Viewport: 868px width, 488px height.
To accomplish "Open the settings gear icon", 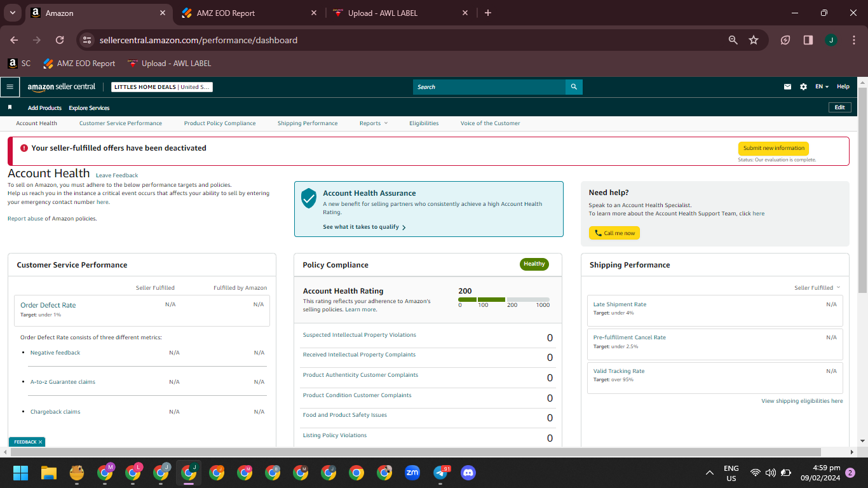I will click(803, 87).
